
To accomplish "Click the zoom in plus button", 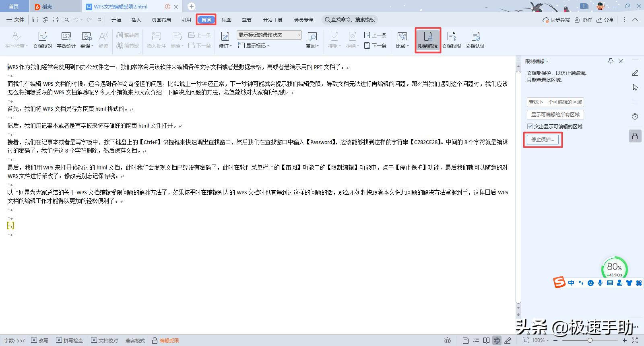I will [x=625, y=340].
